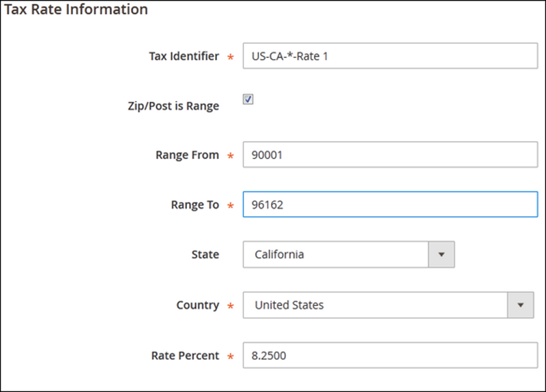Image resolution: width=546 pixels, height=392 pixels.
Task: Click the Tax Rate Information section heading
Action: [x=76, y=10]
